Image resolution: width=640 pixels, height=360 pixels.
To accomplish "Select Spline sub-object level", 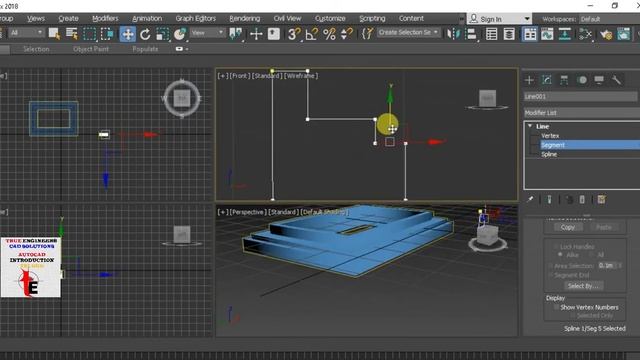I will (549, 154).
